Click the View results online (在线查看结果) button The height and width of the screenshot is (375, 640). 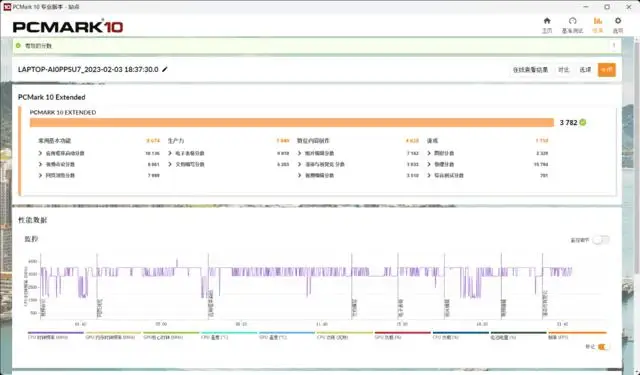[x=530, y=70]
